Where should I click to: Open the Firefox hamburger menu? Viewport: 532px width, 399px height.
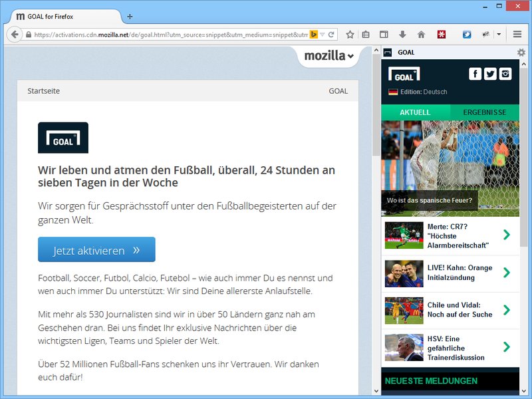tap(517, 35)
